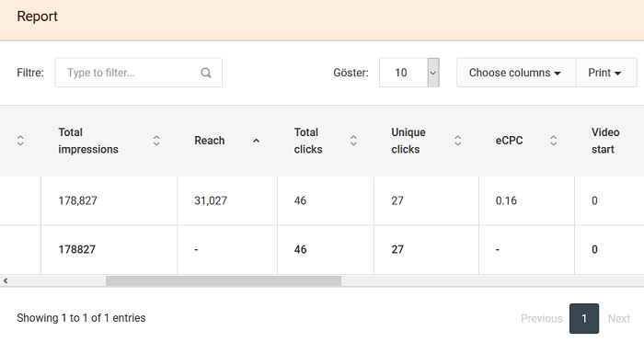Click the horizontal scrollbar left arrow

click(6, 280)
